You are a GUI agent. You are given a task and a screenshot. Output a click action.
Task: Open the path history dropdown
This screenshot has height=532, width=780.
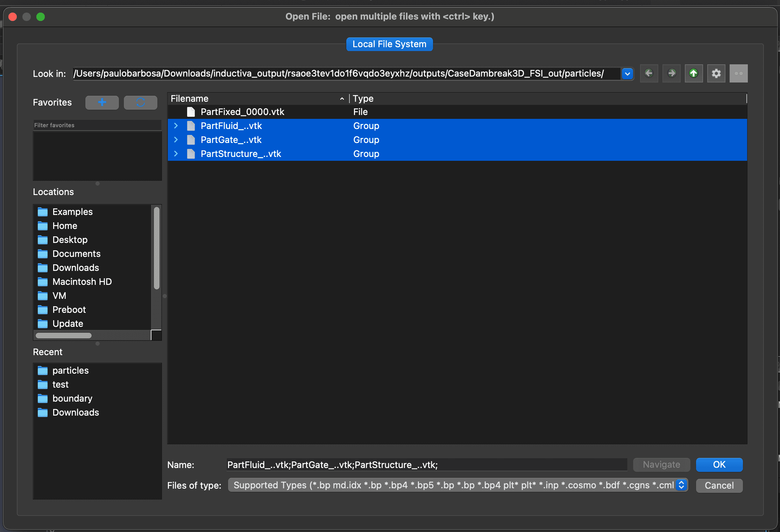(627, 74)
